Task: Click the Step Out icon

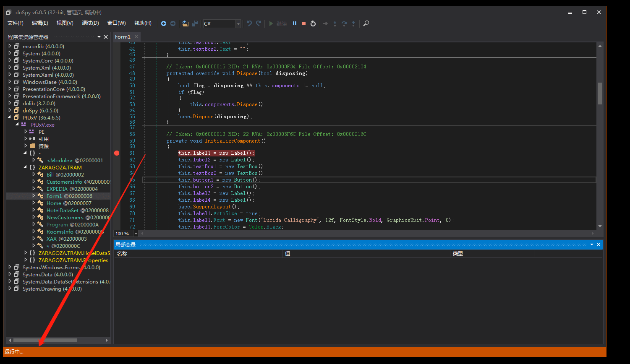Action: point(353,23)
